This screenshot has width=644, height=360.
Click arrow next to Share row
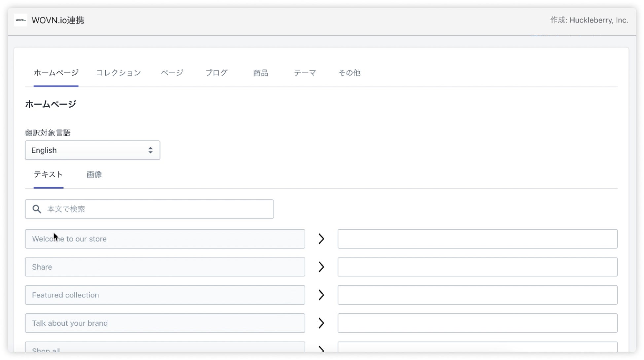[x=321, y=267]
